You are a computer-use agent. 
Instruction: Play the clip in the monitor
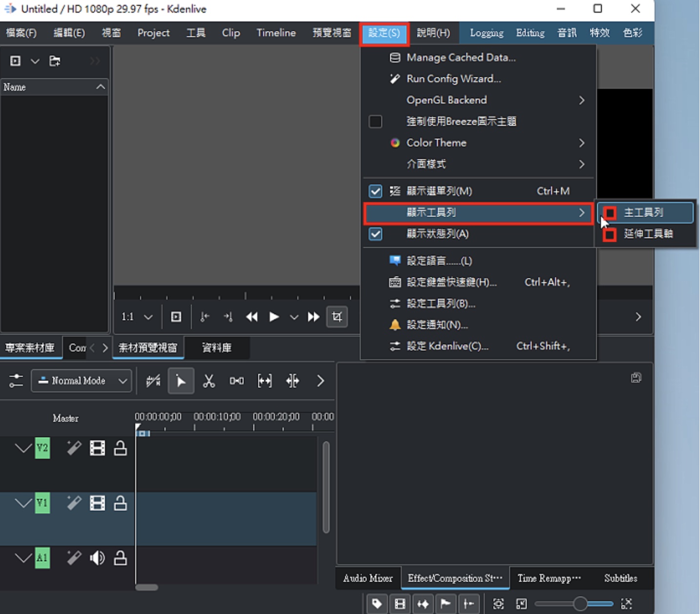274,317
